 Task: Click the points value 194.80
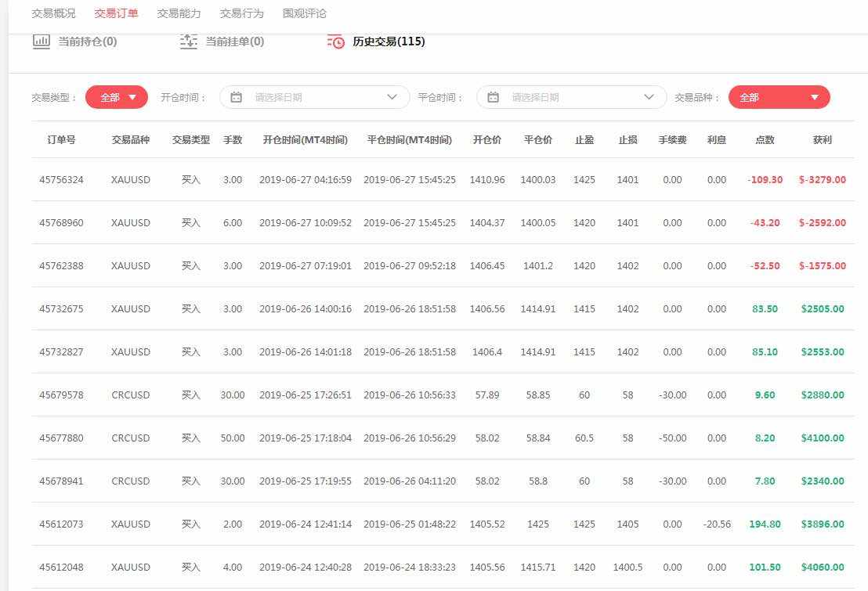[765, 524]
